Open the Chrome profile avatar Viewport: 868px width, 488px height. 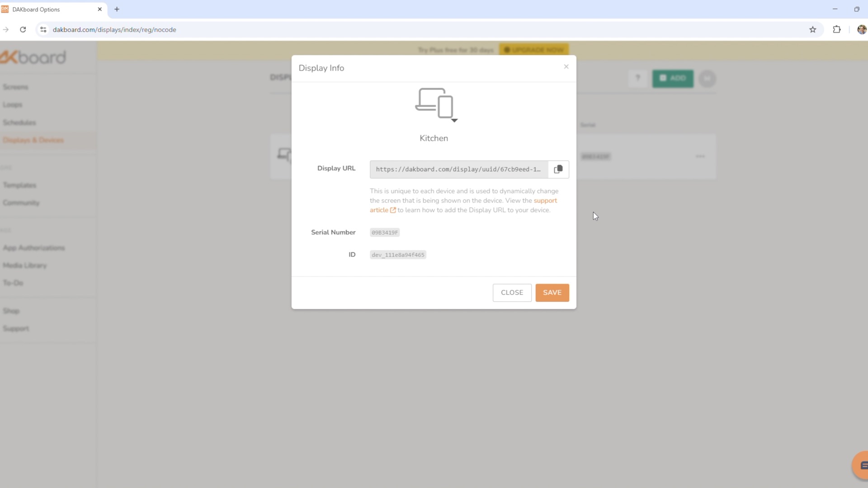click(861, 30)
